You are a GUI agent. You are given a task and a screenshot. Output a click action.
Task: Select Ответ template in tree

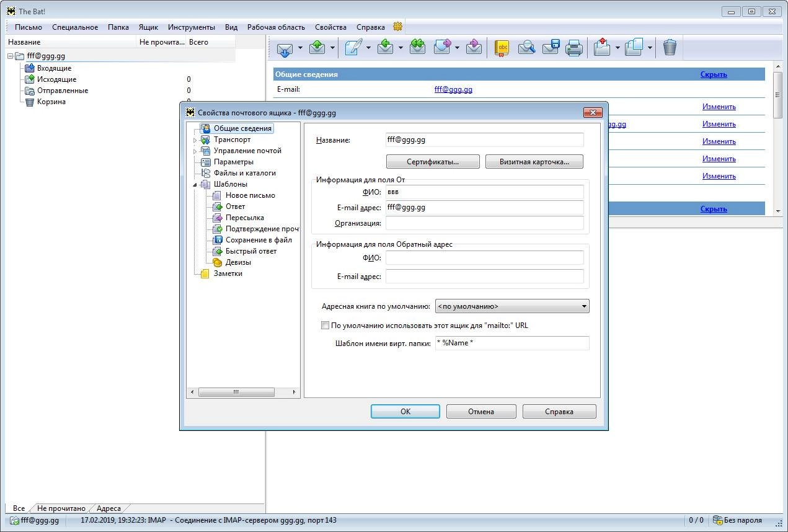click(x=235, y=206)
